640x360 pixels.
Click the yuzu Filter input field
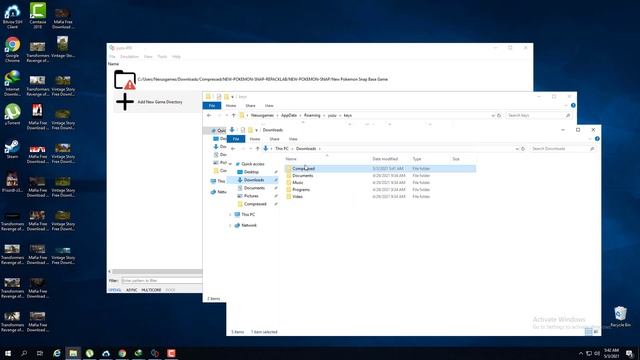pos(162,281)
